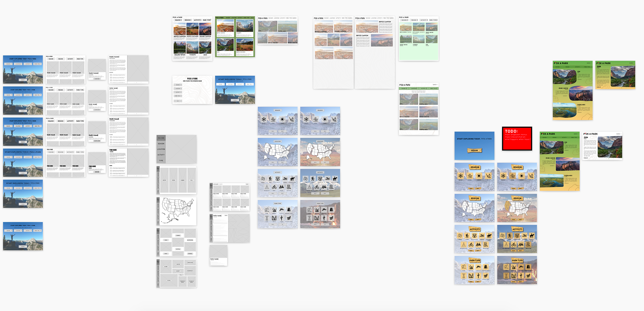This screenshot has height=311, width=644.
Task: Open Park Type dropdown in center blue hero frame
Action: click(250, 84)
